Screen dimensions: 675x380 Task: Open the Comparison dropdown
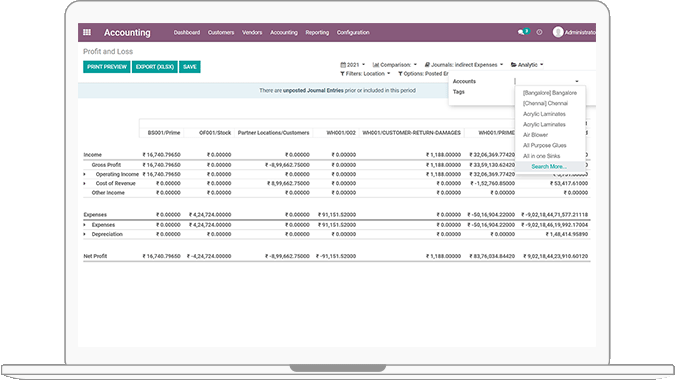tap(394, 65)
